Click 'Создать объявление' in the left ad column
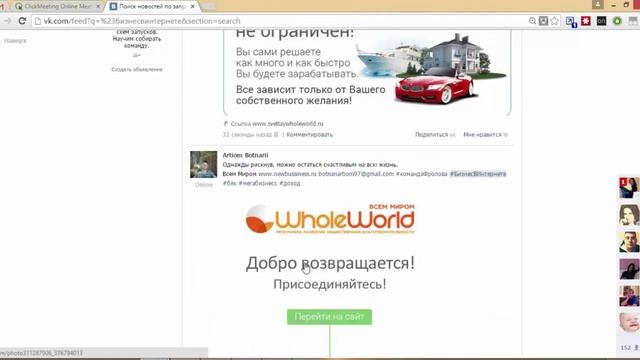640x360 pixels. [137, 69]
